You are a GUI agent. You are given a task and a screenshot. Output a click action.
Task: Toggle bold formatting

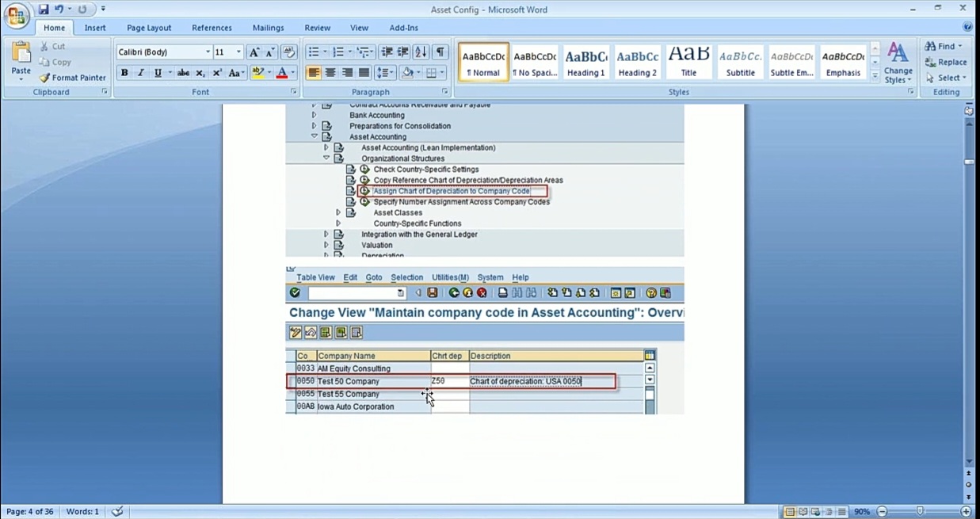coord(124,73)
